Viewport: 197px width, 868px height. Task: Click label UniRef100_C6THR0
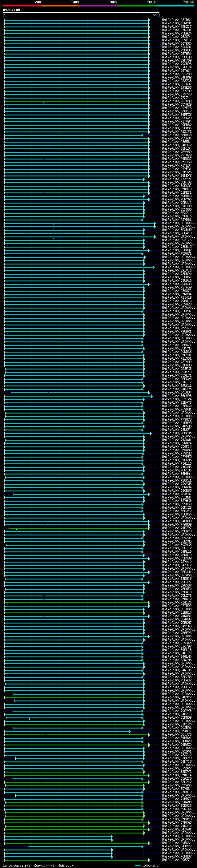(x=176, y=54)
